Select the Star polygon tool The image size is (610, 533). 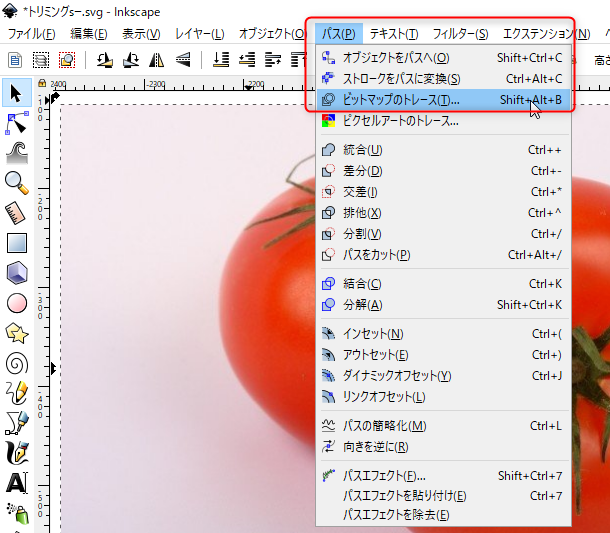point(17,333)
